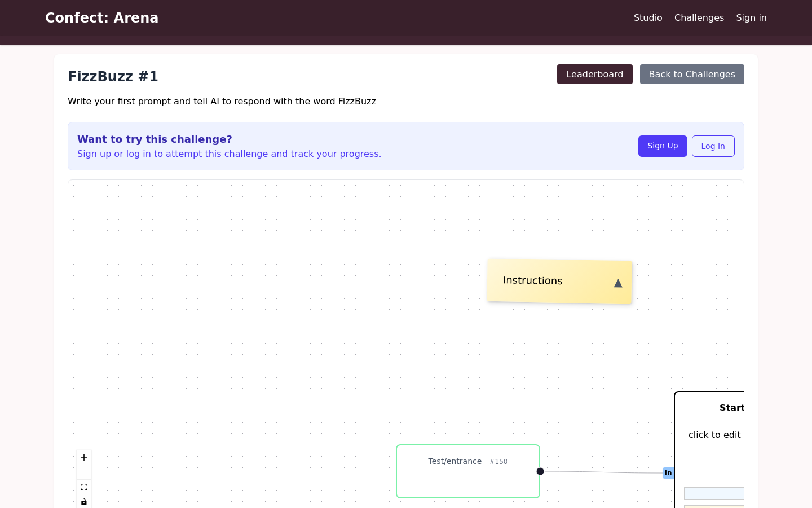Click the FizzBuzz #1 heading
The height and width of the screenshot is (508, 812).
[x=113, y=76]
